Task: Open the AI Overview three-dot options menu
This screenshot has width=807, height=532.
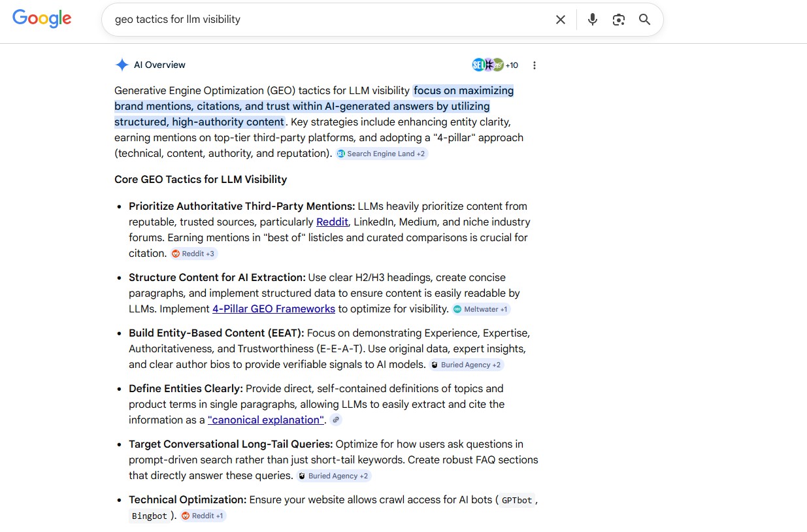Action: coord(535,65)
